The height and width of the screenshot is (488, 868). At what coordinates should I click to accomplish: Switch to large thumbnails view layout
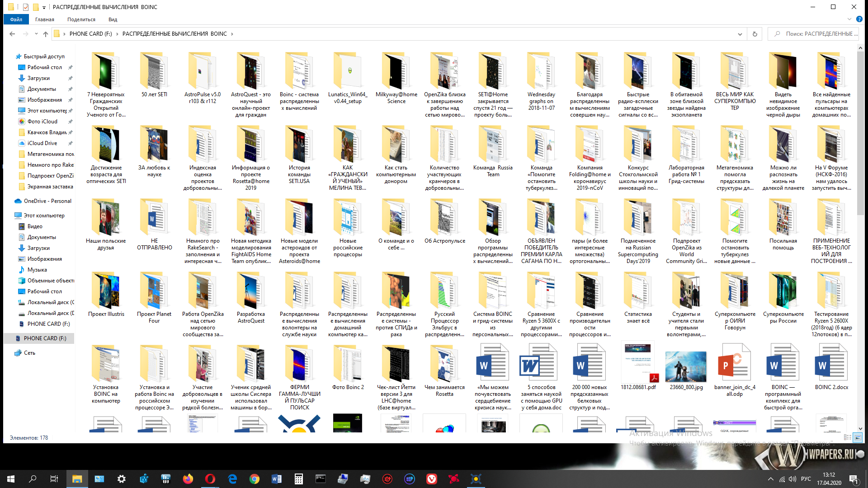click(858, 437)
